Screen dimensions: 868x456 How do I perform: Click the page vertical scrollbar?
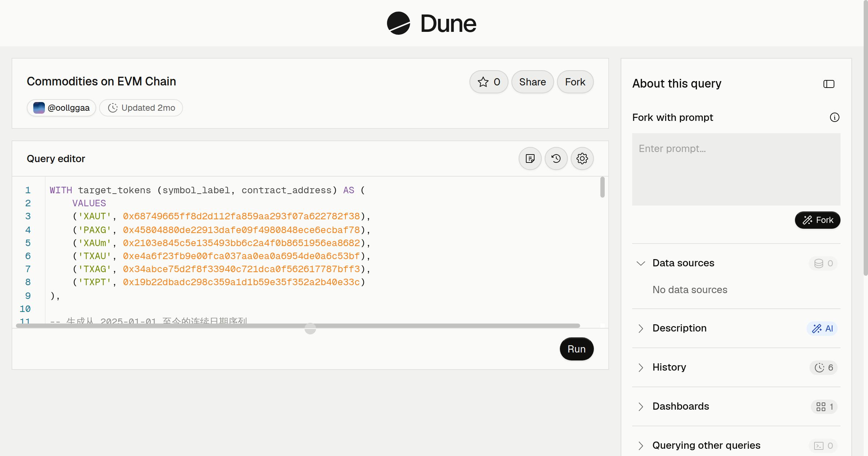(865, 138)
